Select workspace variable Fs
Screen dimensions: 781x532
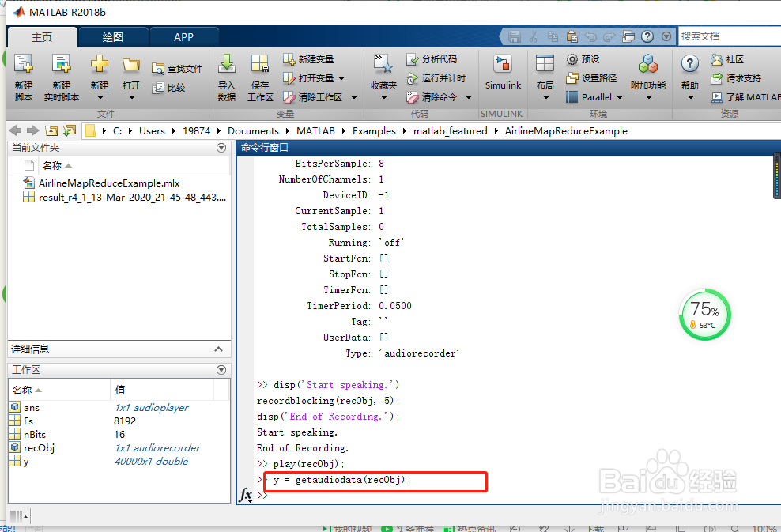coord(28,421)
